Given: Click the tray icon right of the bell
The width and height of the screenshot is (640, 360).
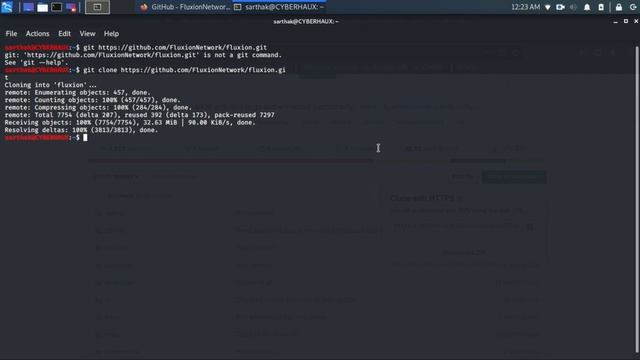Looking at the screenshot, I should (x=601, y=7).
